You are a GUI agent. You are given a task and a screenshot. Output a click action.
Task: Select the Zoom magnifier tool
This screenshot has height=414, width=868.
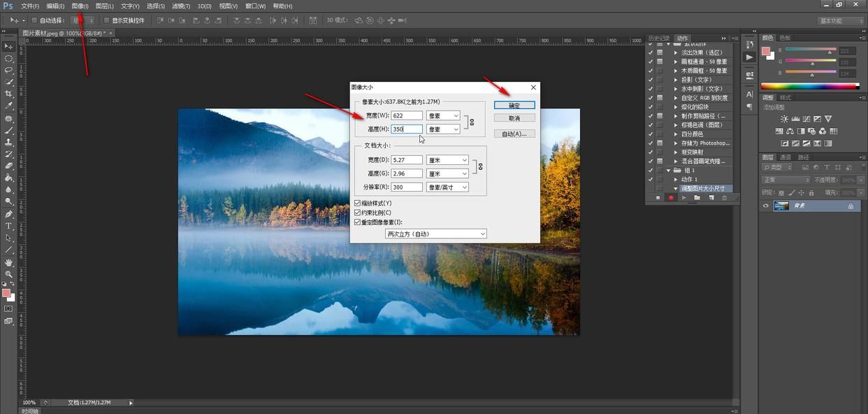9,274
